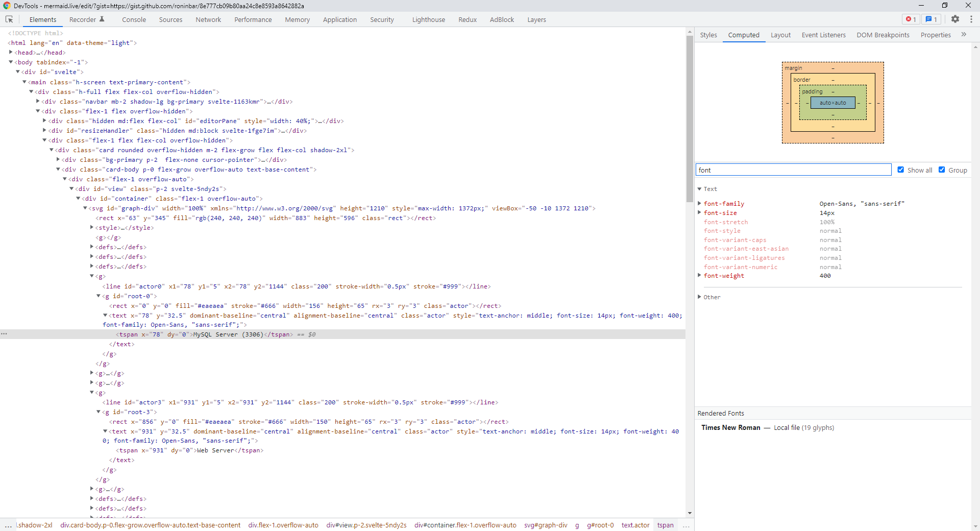The height and width of the screenshot is (531, 980).
Task: Open the Issues notification icon
Action: point(931,19)
